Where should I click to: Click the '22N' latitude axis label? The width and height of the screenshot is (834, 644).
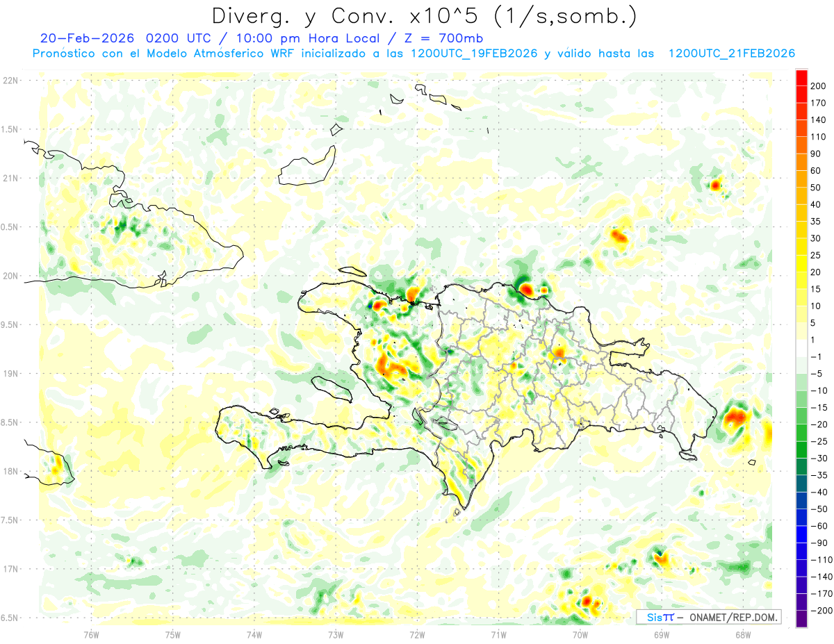pos(10,81)
